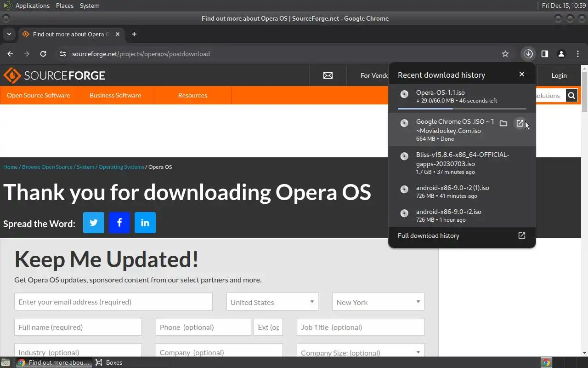Close the Opera OS browser tab
This screenshot has height=368, width=588.
(x=118, y=34)
